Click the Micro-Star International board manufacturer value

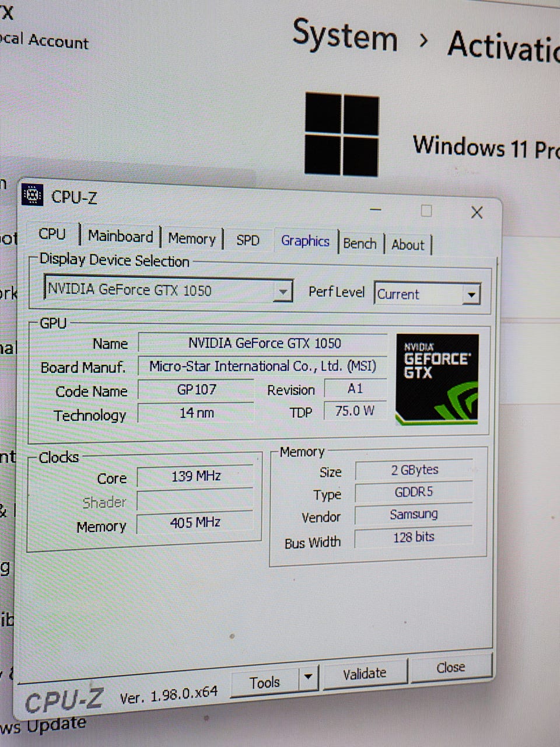(x=262, y=366)
